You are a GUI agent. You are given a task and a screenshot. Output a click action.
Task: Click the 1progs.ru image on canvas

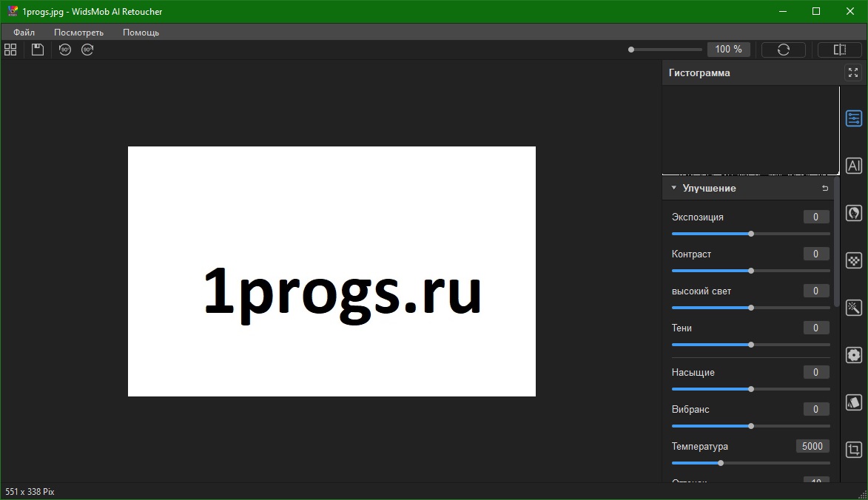[332, 271]
